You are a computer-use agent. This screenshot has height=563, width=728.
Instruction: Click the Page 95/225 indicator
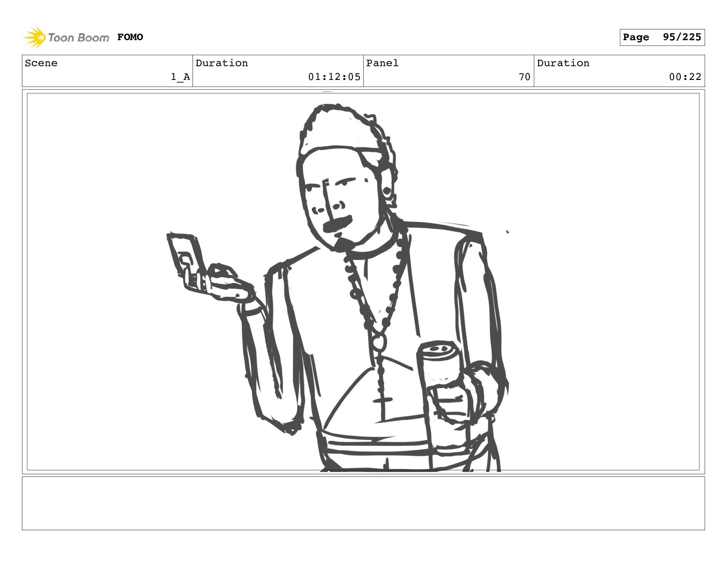click(662, 37)
